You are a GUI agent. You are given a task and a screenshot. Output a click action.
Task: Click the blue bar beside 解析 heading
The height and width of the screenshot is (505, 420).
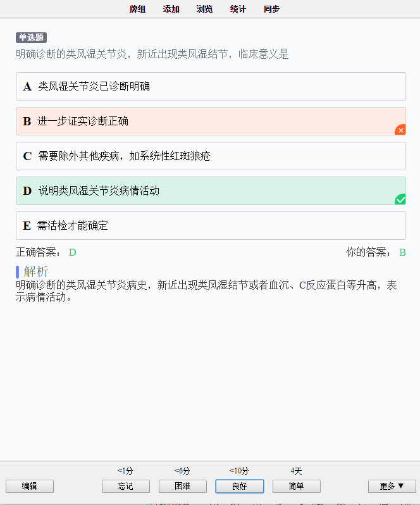[x=17, y=272]
